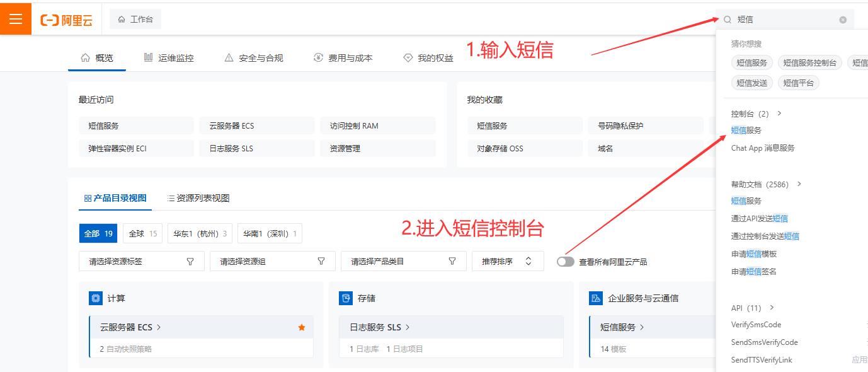Open the 工作台 home button
868x372 pixels.
pyautogui.click(x=135, y=20)
